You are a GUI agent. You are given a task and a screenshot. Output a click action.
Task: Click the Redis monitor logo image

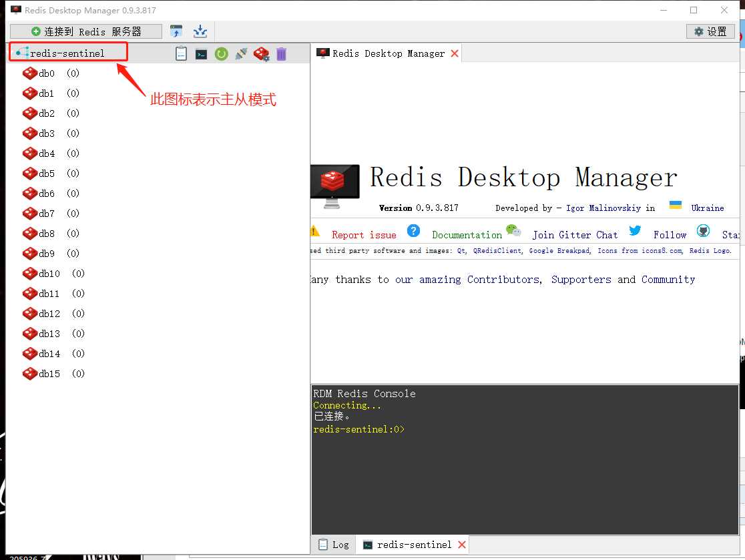pos(335,187)
